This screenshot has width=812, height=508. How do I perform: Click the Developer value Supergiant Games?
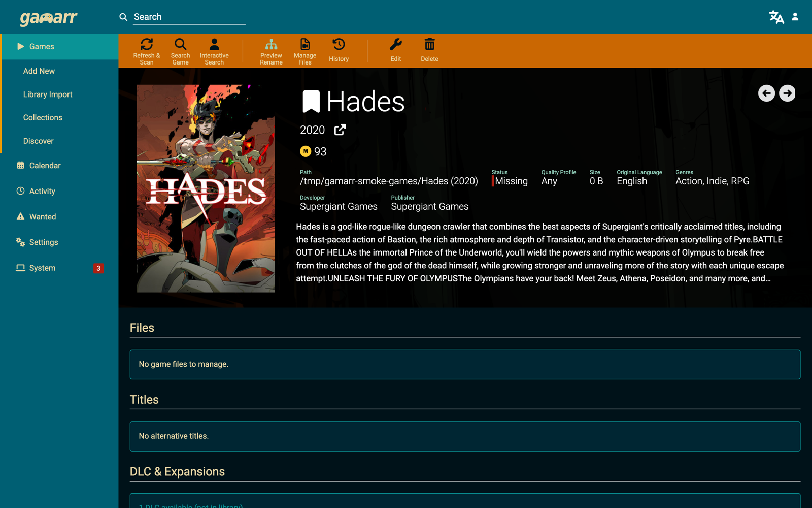point(339,207)
